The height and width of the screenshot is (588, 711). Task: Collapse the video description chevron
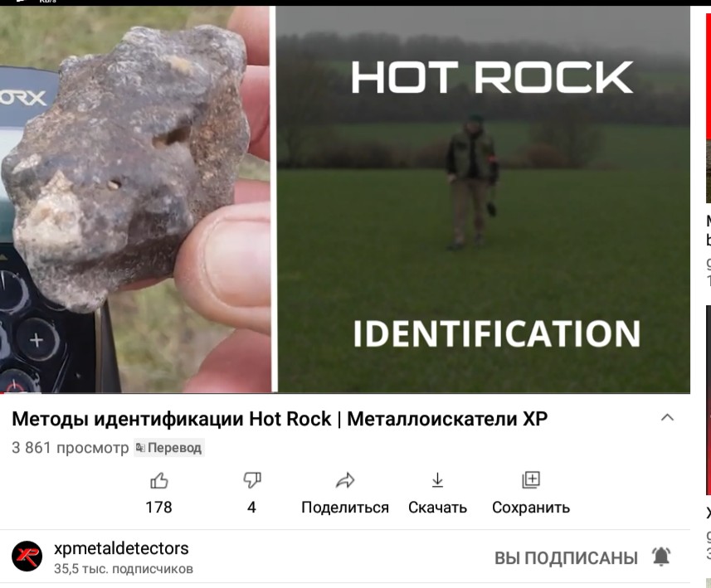[x=667, y=417]
